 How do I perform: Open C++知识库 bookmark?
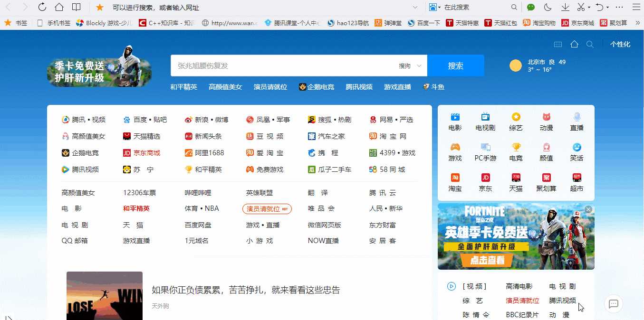pyautogui.click(x=167, y=22)
